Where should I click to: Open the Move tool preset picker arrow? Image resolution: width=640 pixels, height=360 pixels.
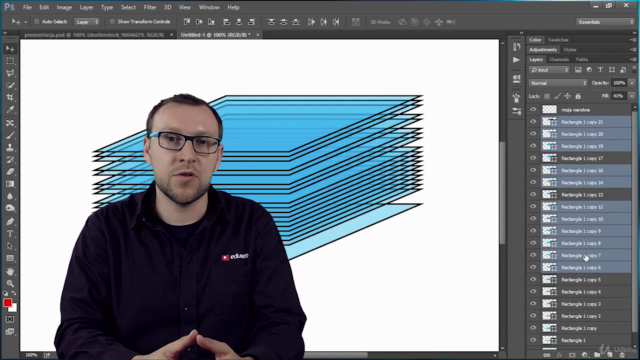25,22
